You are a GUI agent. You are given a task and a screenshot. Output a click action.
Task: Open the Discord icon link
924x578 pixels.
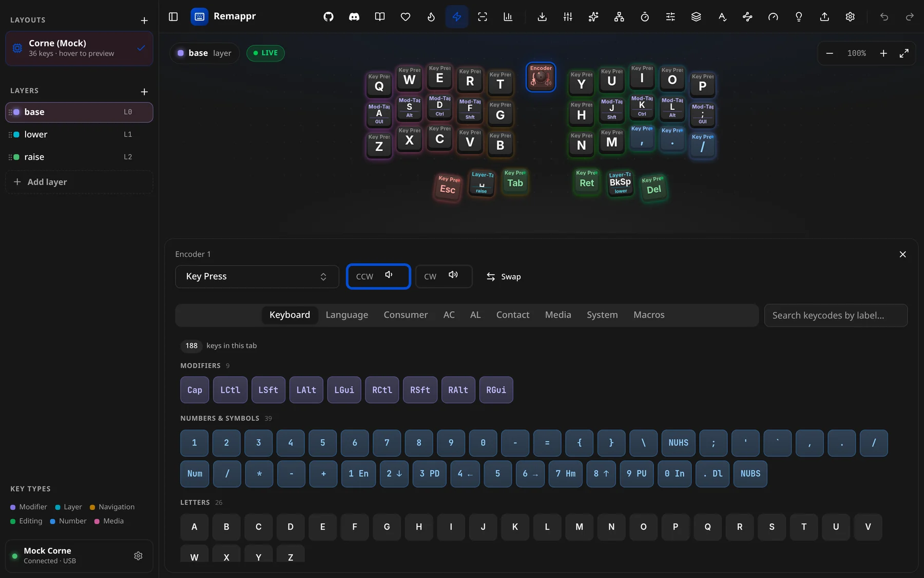(354, 17)
